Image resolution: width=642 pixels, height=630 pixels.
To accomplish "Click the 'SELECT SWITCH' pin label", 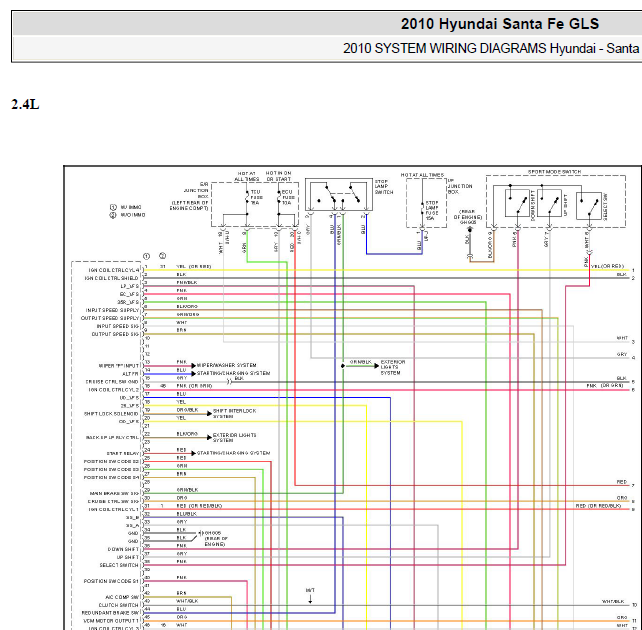I will [x=119, y=565].
